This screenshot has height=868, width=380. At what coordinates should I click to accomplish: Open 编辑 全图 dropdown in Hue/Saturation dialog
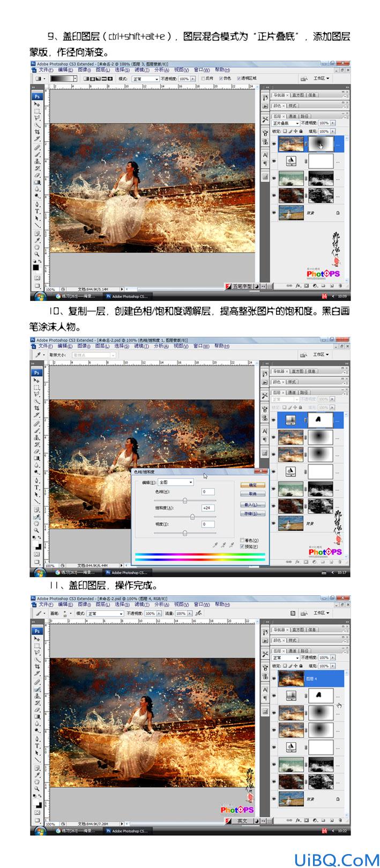click(176, 482)
